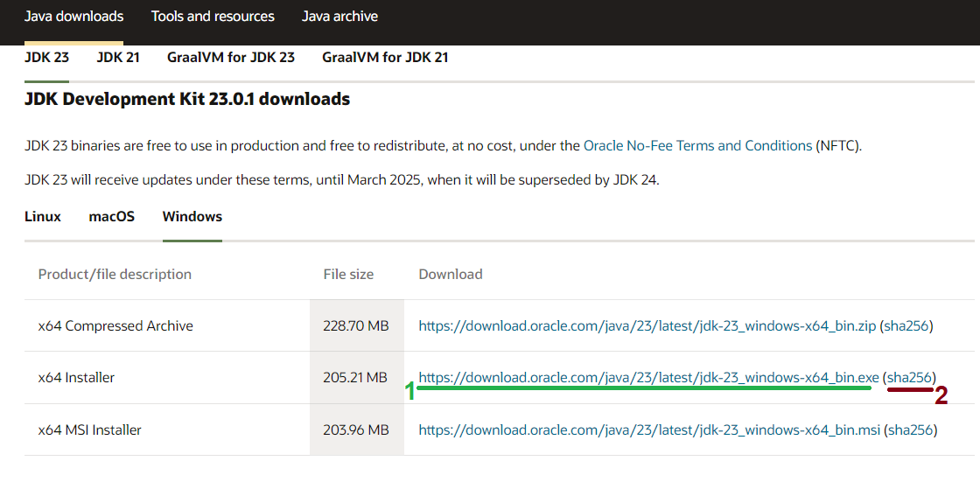Switch to the Linux downloads tab
This screenshot has width=980, height=482.
pyautogui.click(x=43, y=217)
